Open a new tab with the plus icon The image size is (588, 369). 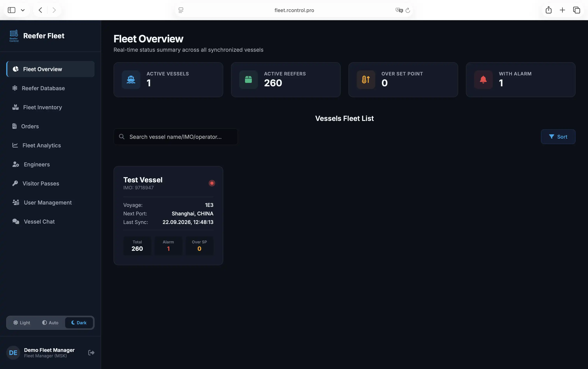562,10
